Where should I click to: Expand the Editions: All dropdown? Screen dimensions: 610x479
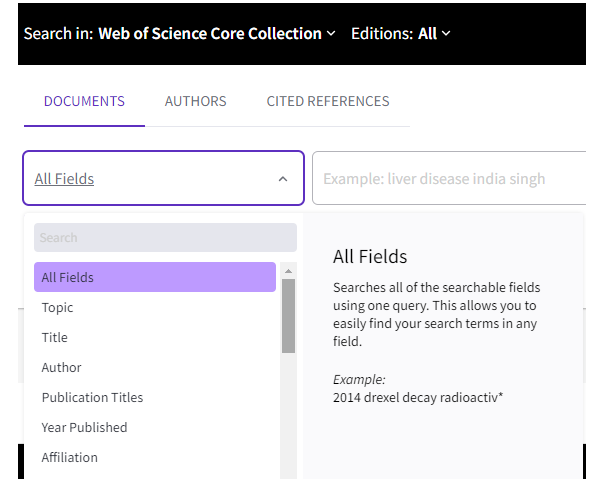[x=401, y=34]
